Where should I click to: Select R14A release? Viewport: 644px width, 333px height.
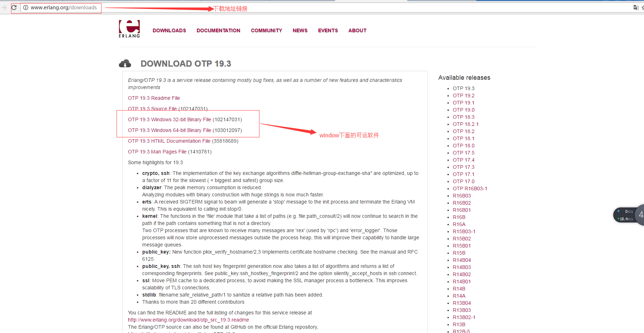pyautogui.click(x=459, y=296)
